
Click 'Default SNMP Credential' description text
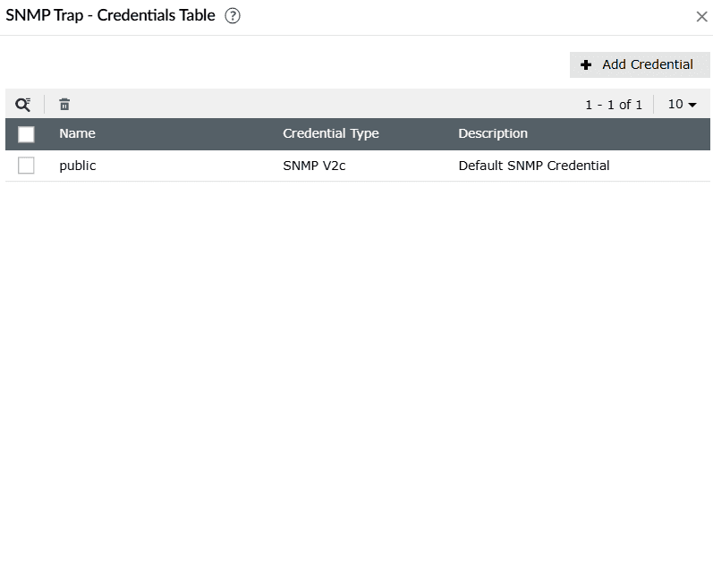click(534, 166)
